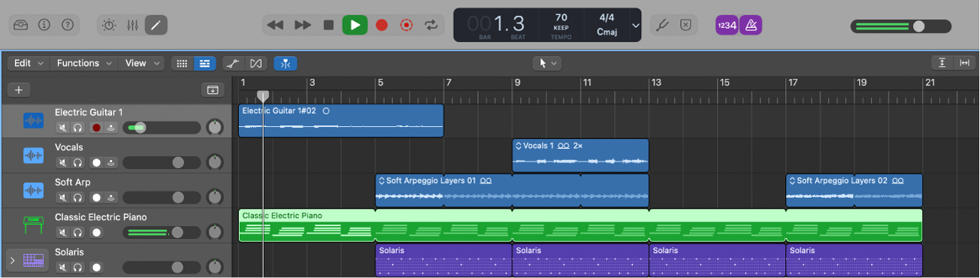Toggle input monitoring on Soft Arp
The image size is (980, 278).
click(x=110, y=198)
